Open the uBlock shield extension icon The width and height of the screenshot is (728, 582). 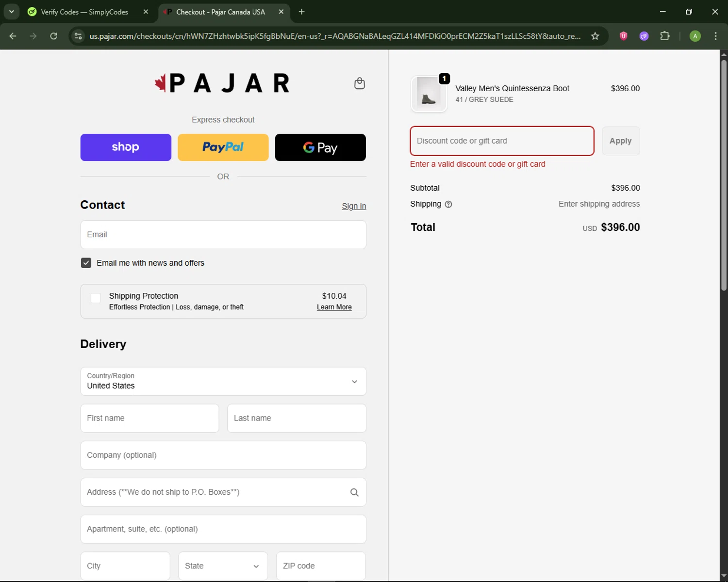(624, 36)
